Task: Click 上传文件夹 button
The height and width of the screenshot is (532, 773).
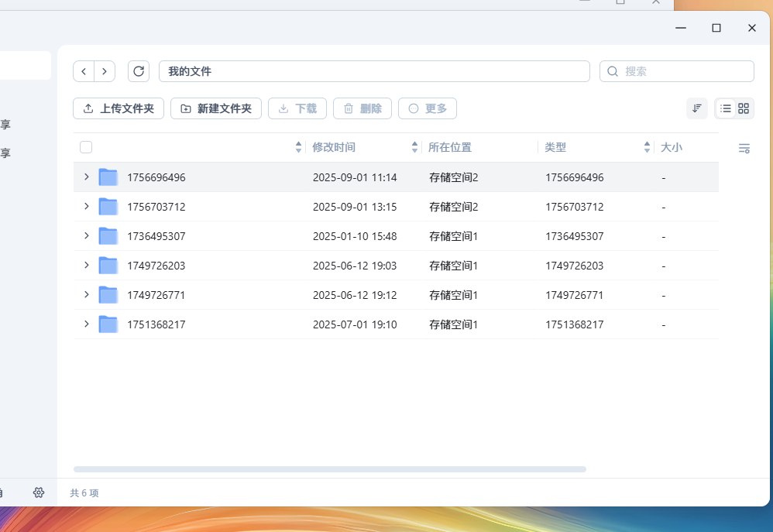Action: 119,108
